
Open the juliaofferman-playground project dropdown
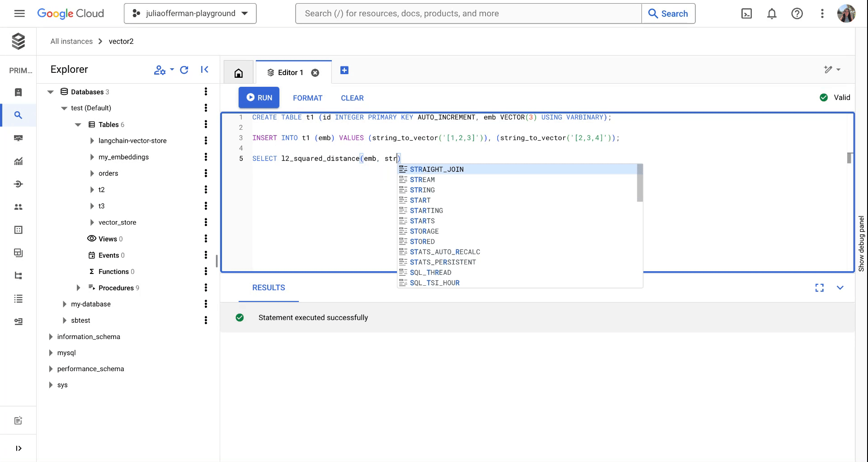[x=189, y=14]
